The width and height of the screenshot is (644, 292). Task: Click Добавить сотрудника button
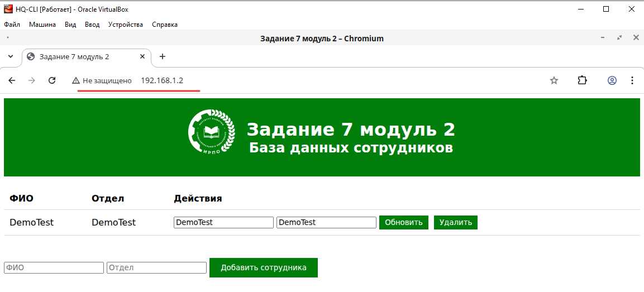263,268
